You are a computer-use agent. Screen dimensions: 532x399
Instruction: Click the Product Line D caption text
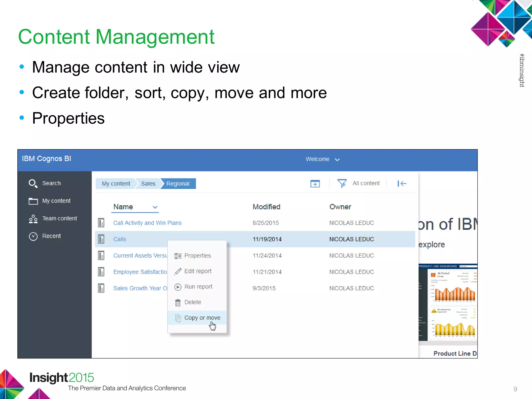pos(455,354)
